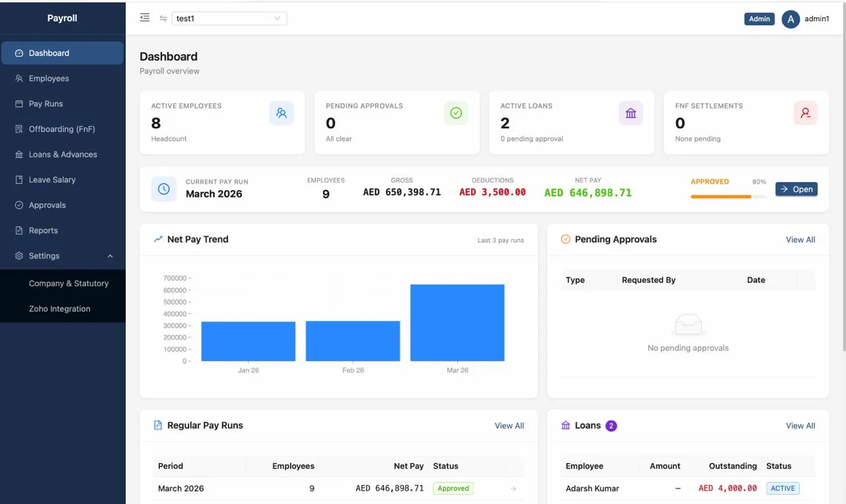Image resolution: width=846 pixels, height=504 pixels.
Task: Collapse the Settings submenu chevron
Action: [110, 256]
